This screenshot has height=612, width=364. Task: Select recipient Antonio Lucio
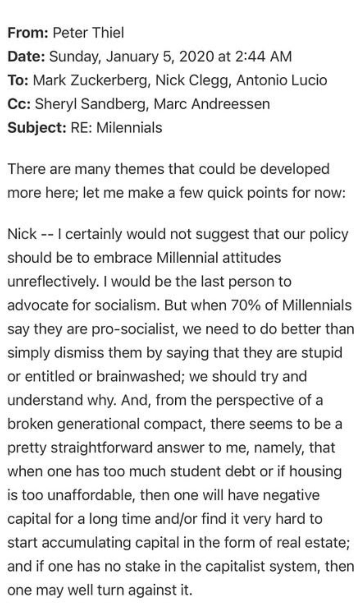281,80
